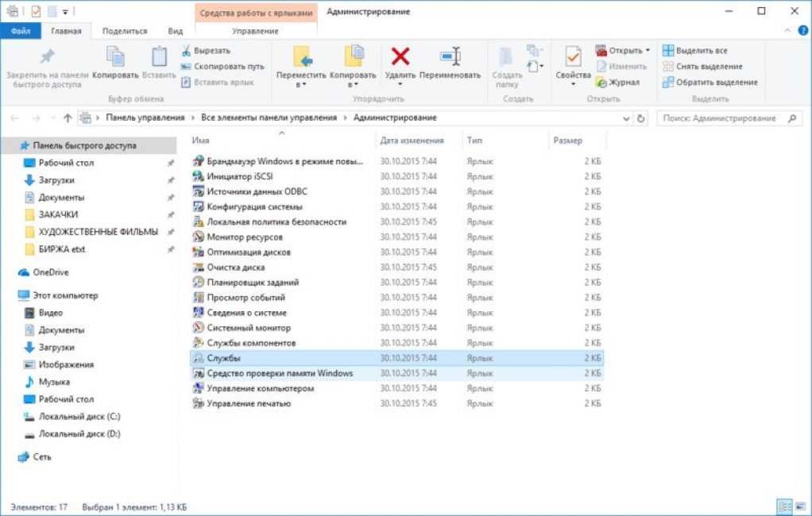Switch to the Поделиться ribbon tab
Image resolution: width=812 pixels, height=516 pixels.
(x=125, y=31)
